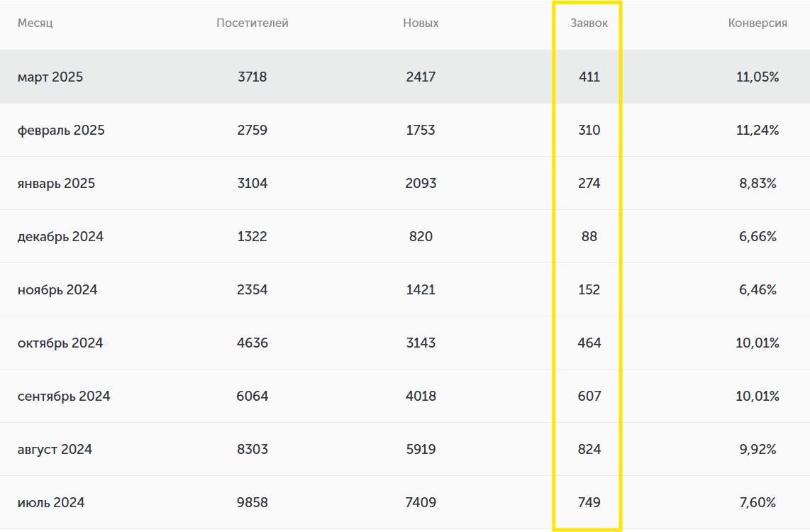Open the январь 2025 row
This screenshot has height=532, width=810.
(56, 183)
